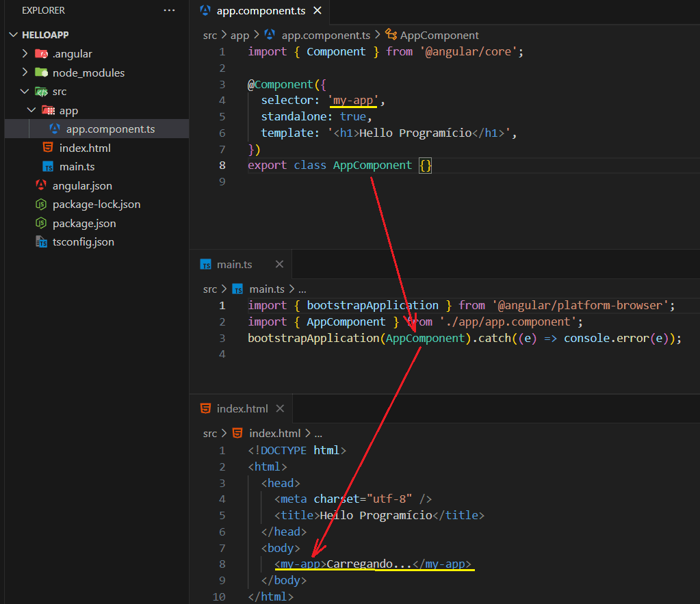Open package-lock.json in the Explorer

96,204
